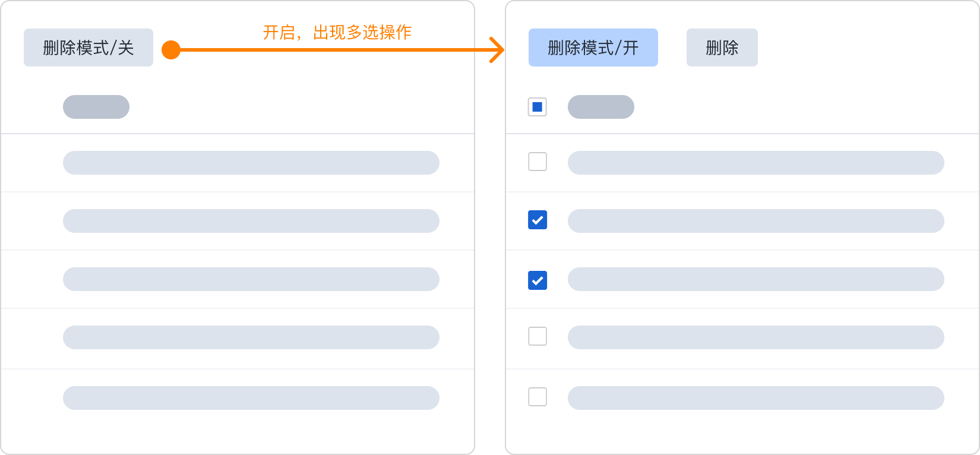
Task: Select the right panel's header placeholder pill
Action: pos(601,107)
